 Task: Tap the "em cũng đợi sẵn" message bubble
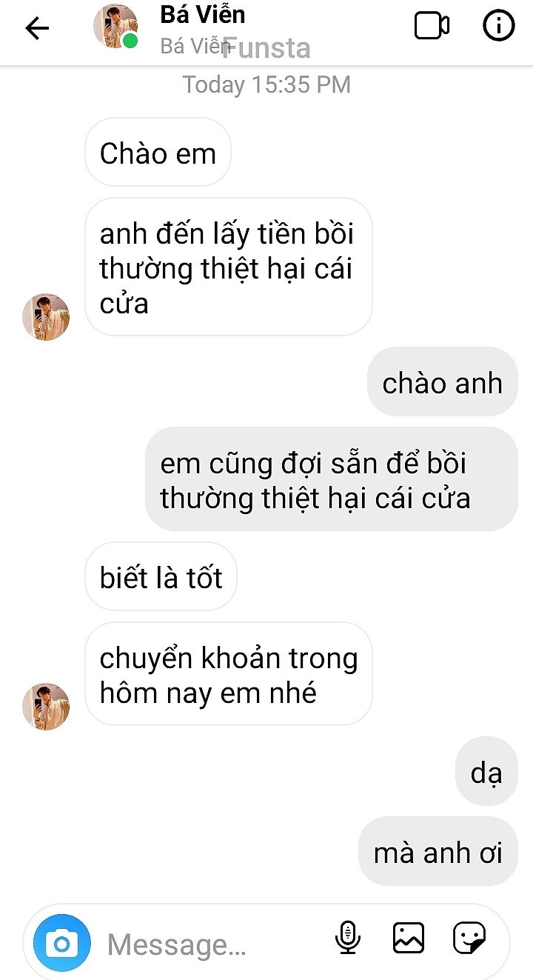(x=331, y=479)
